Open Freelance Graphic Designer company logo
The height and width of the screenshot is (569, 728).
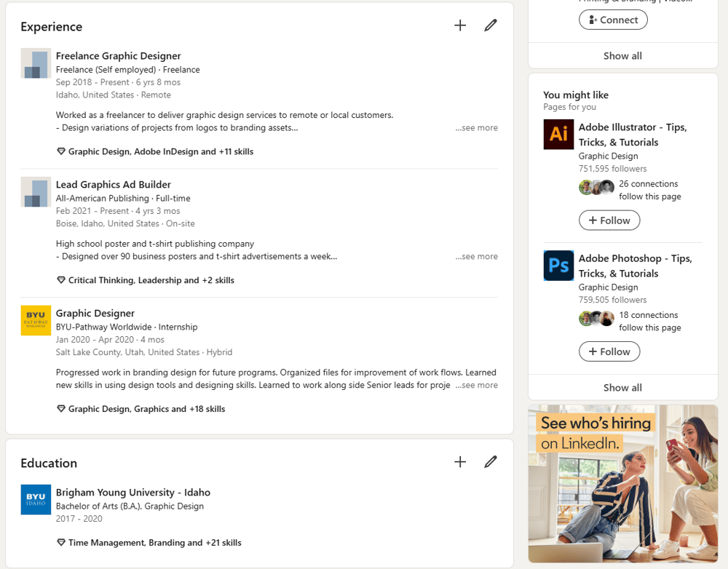(36, 63)
